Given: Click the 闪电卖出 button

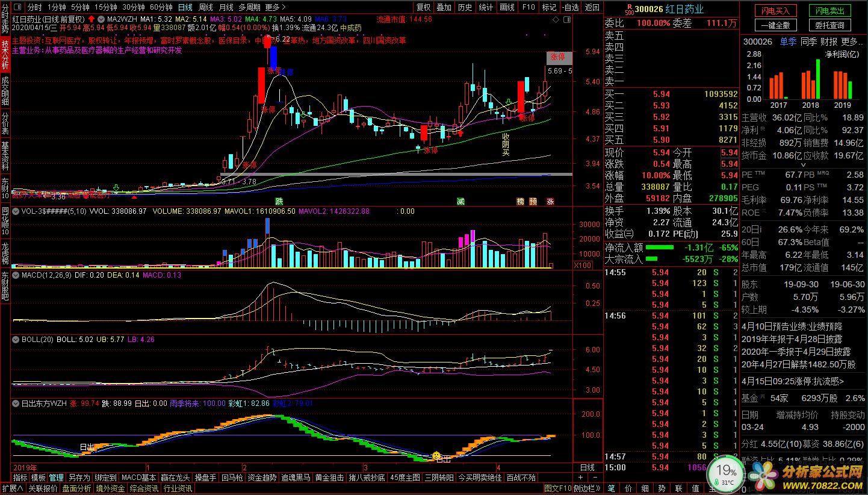Looking at the screenshot, I should (829, 10).
